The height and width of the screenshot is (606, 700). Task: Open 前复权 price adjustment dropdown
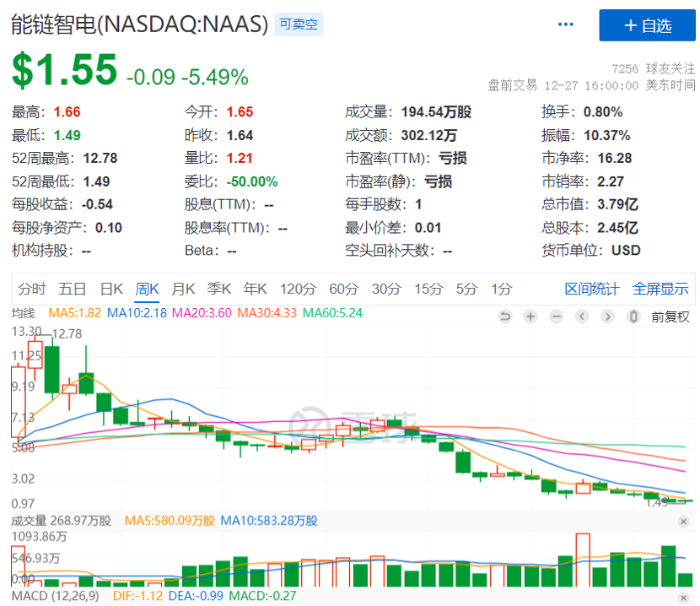click(670, 317)
